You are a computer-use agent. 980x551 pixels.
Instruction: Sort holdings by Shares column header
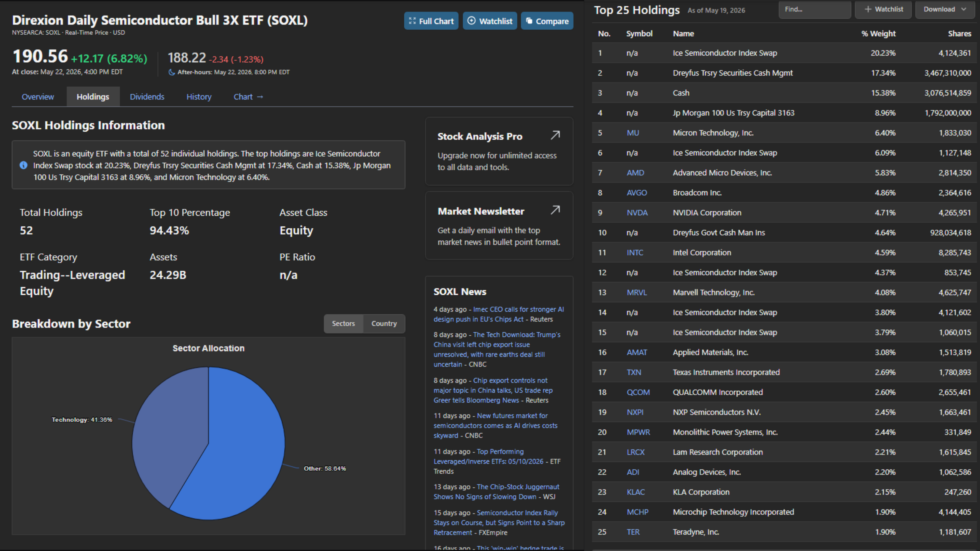pyautogui.click(x=959, y=34)
